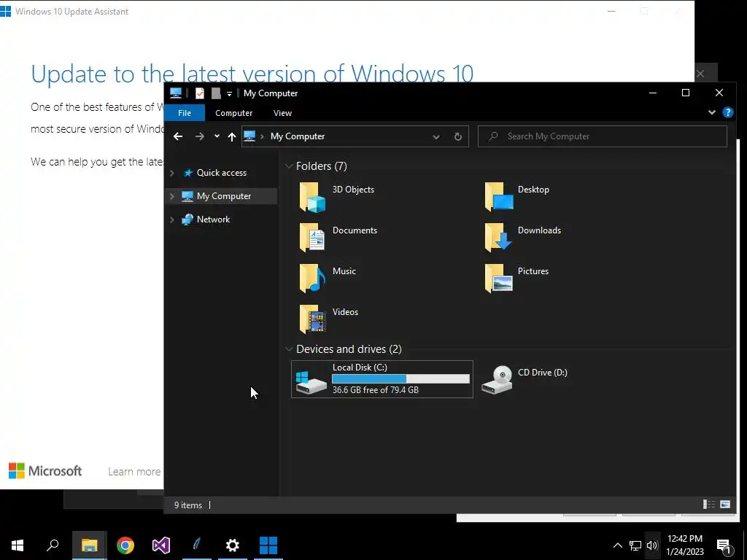Open the recent locations dropdown arrow
The height and width of the screenshot is (560, 747).
217,136
